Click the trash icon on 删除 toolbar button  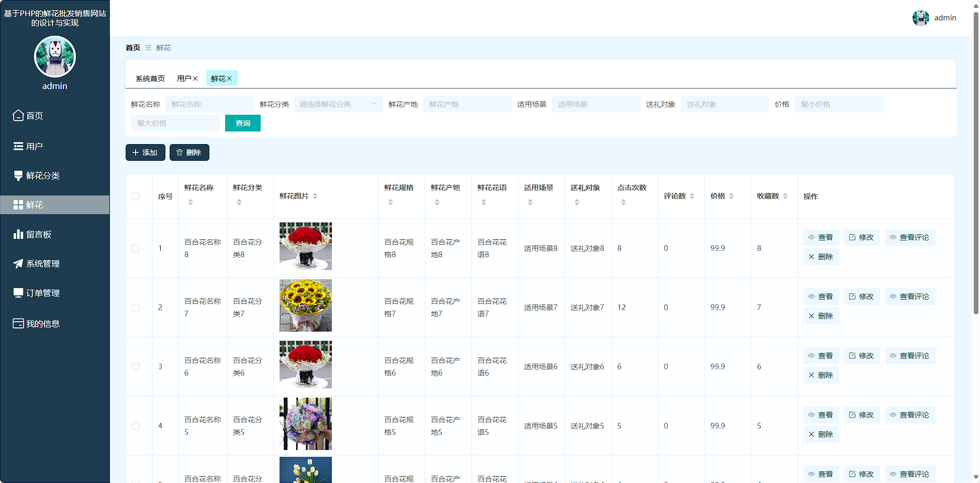point(180,152)
